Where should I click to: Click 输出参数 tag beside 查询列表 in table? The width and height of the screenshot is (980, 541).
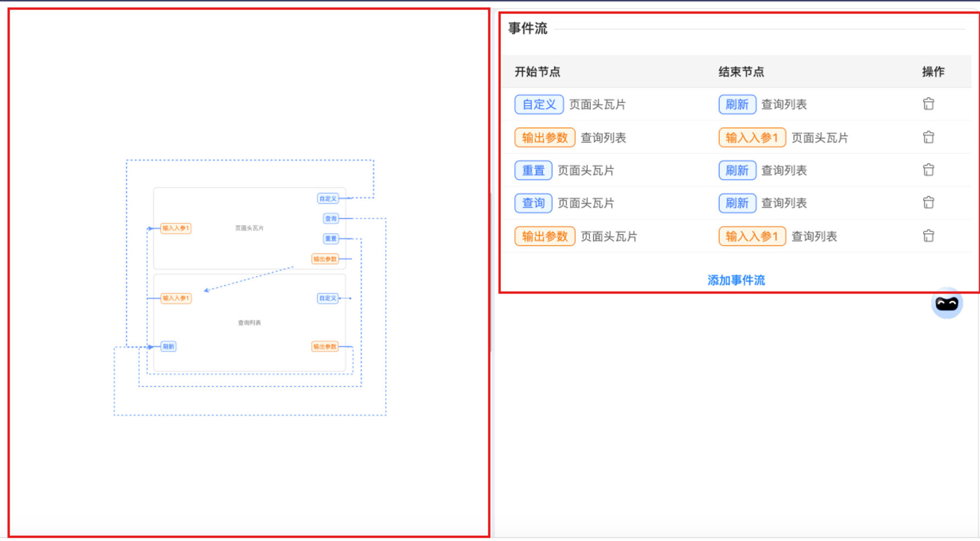545,138
